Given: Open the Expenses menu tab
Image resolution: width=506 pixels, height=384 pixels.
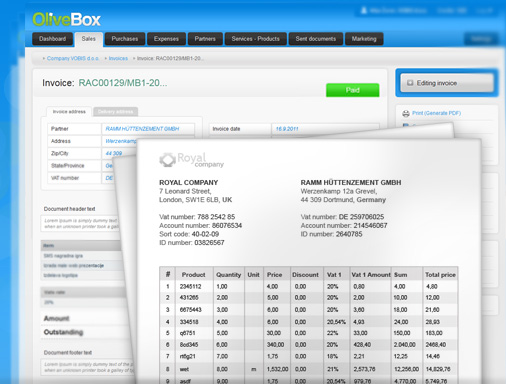Looking at the screenshot, I should tap(166, 39).
